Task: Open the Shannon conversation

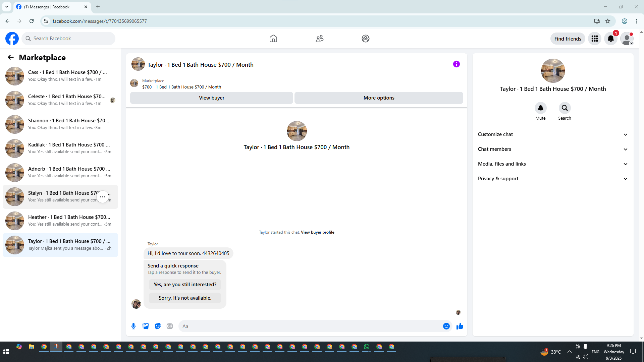Action: click(x=60, y=124)
